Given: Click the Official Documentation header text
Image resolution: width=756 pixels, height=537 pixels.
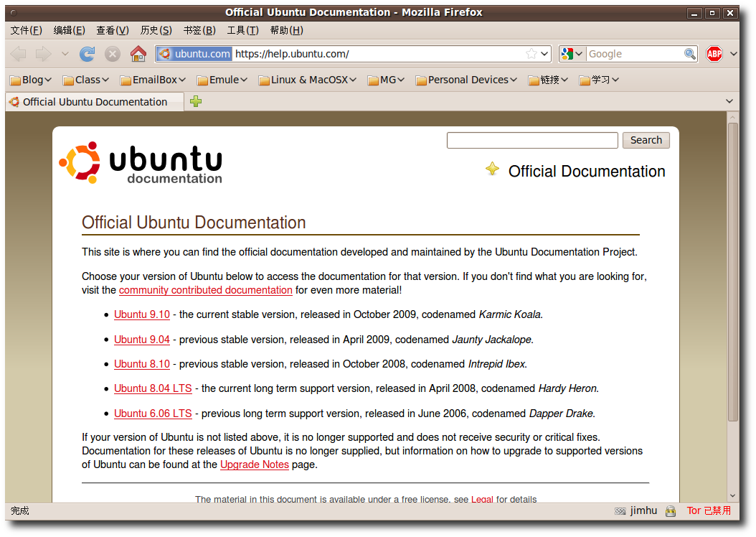Looking at the screenshot, I should (587, 172).
